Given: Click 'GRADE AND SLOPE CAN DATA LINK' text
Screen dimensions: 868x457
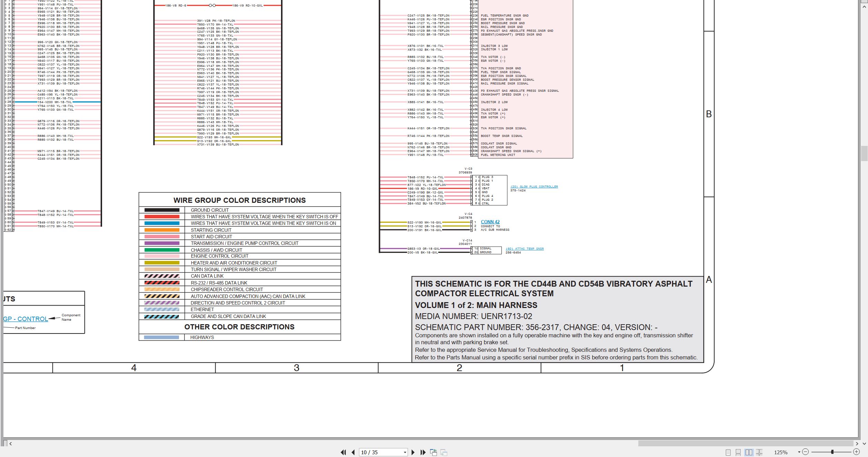Looking at the screenshot, I should (228, 316).
